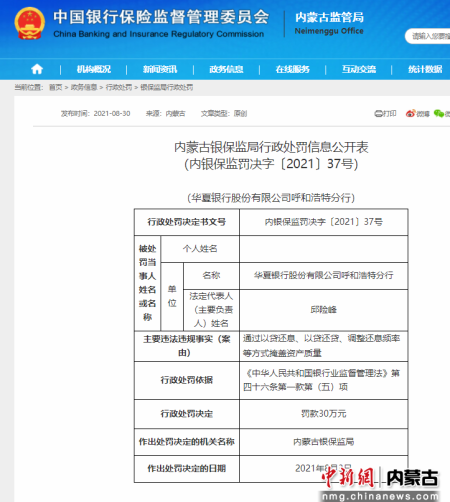Open the 机构概况 menu
The height and width of the screenshot is (502, 450).
[x=94, y=69]
